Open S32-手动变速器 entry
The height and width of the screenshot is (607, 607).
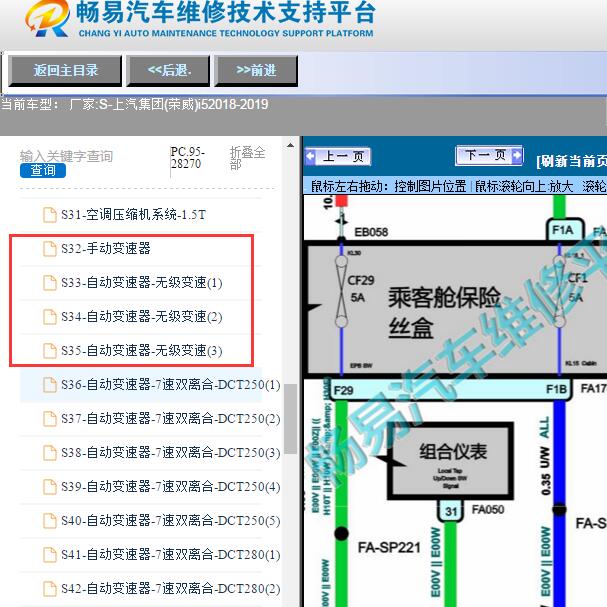coord(106,249)
